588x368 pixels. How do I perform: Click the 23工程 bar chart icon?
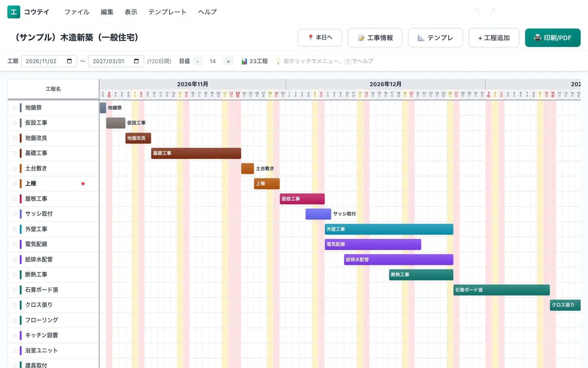[x=244, y=61]
